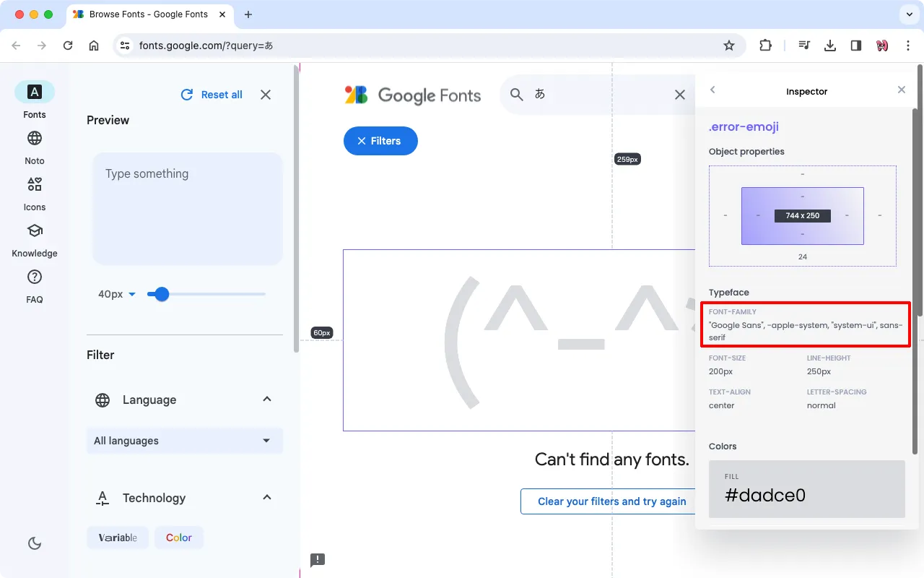
Task: Click Clear your filters and try again
Action: 611,501
